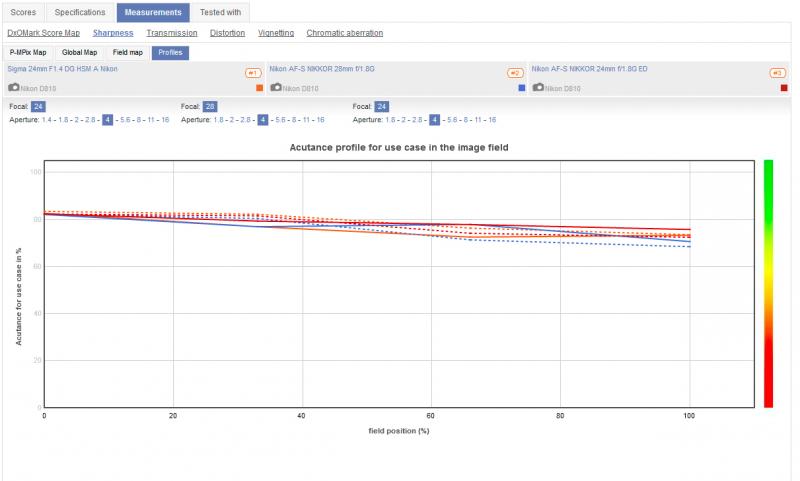Open the Vignetting measurement link
Image resolution: width=800 pixels, height=481 pixels.
point(276,33)
